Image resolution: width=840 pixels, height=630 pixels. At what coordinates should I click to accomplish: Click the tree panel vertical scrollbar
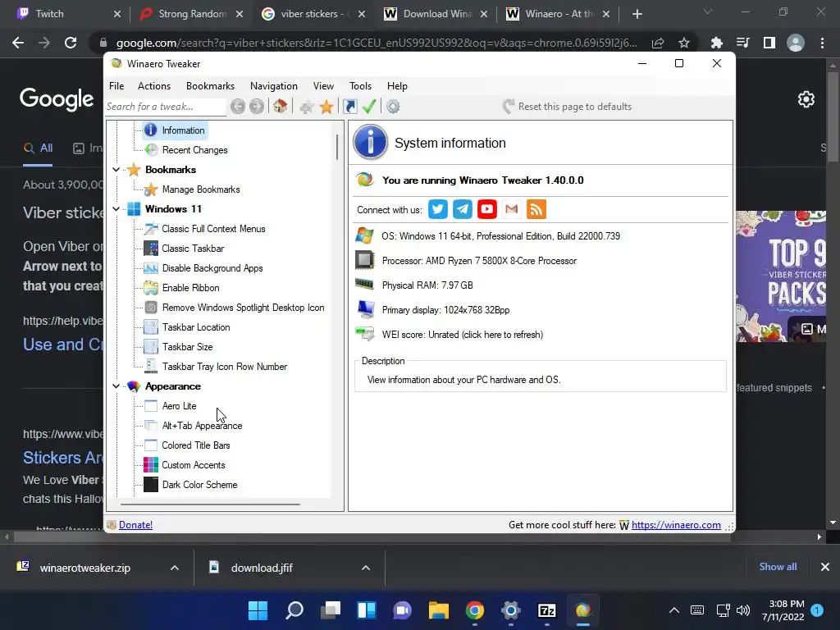(x=337, y=148)
